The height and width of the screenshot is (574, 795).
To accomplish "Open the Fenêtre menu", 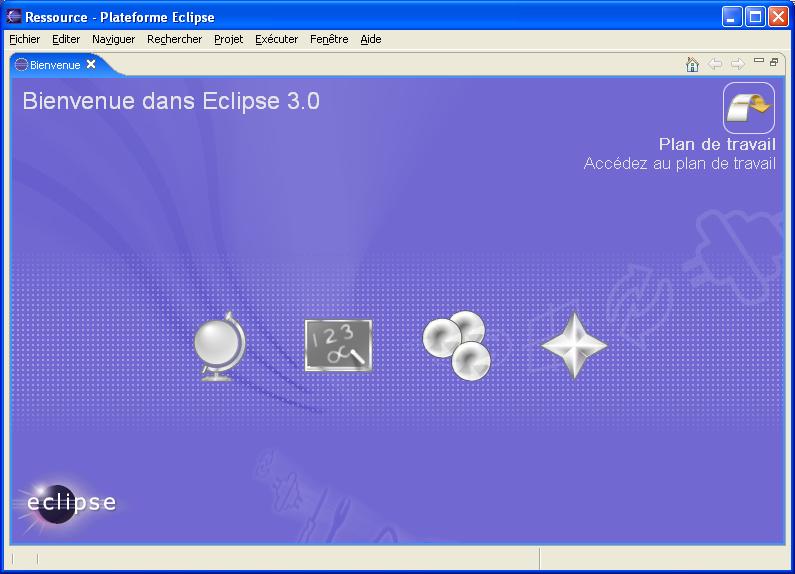I will 329,39.
